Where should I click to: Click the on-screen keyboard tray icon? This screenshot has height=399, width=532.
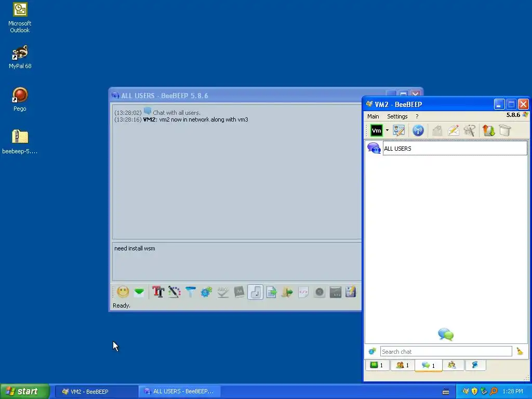point(446,392)
